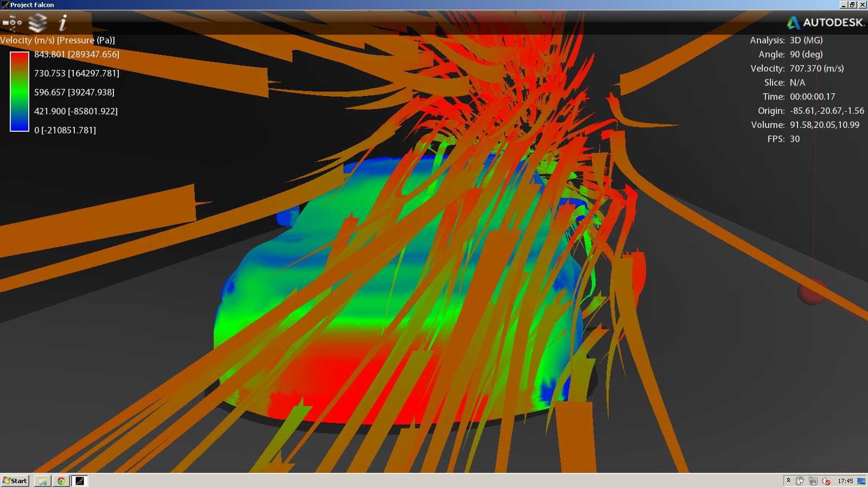Click the Angle value '90 (deg)'
868x488 pixels.
coord(806,54)
